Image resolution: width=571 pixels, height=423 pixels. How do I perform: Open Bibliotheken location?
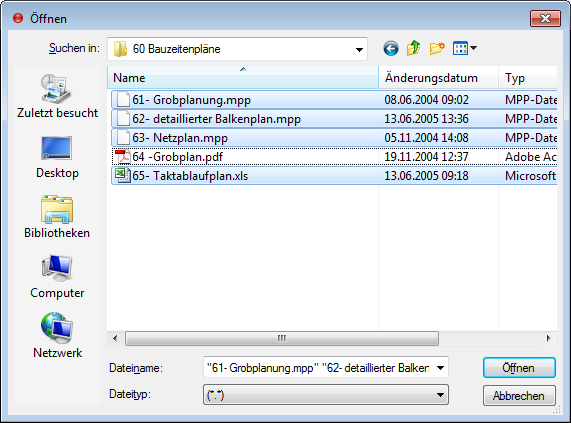57,217
